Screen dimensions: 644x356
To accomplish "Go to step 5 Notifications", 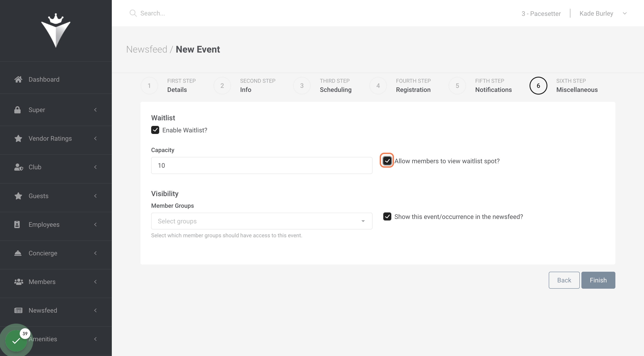I will [x=480, y=85].
